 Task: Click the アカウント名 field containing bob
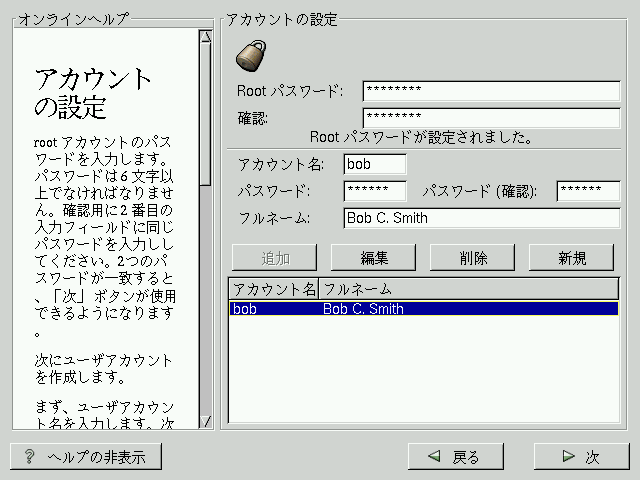(375, 164)
